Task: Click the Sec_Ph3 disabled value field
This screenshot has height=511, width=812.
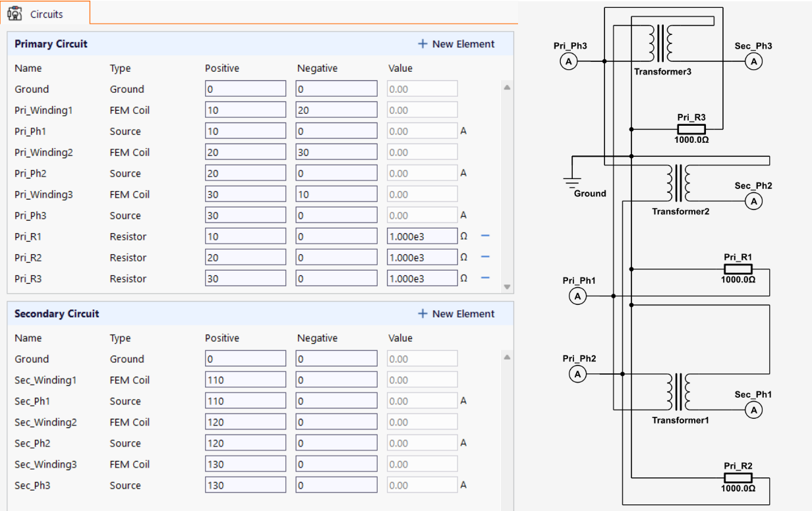Action: point(422,485)
